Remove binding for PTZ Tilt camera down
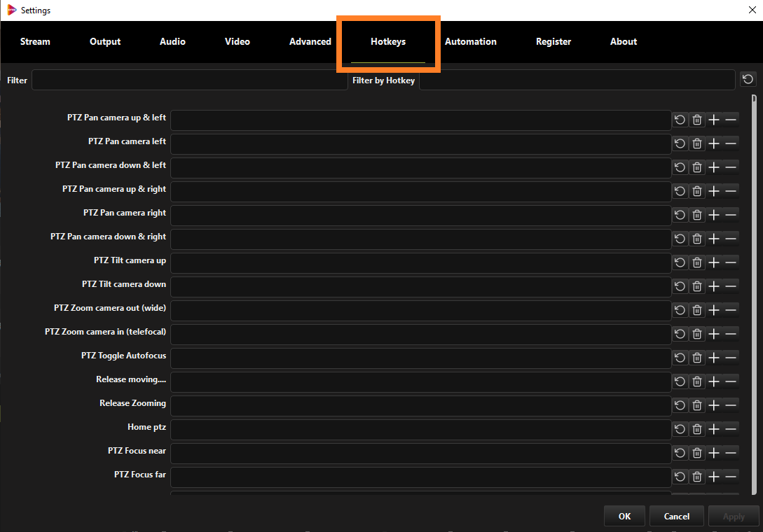The width and height of the screenshot is (763, 532). [731, 286]
